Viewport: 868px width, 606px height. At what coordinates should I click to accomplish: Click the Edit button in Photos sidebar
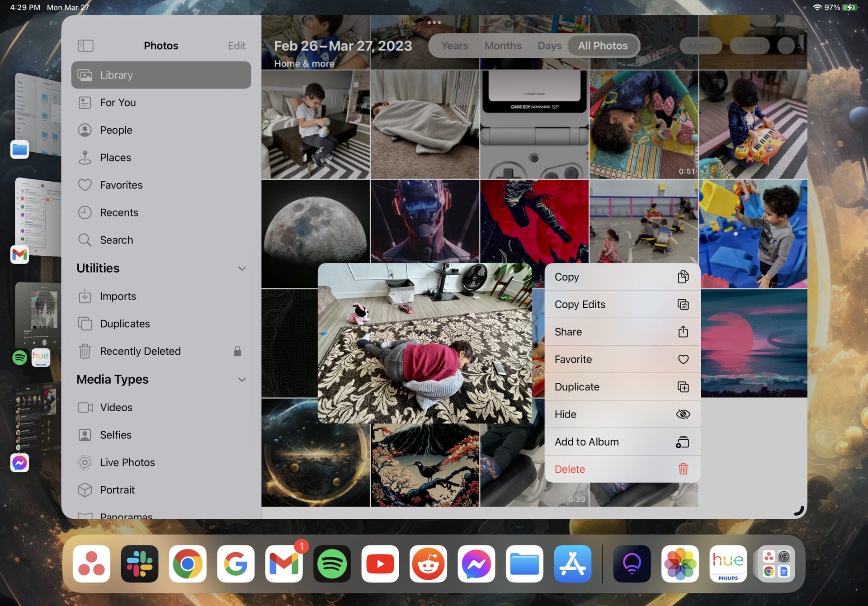pyautogui.click(x=236, y=46)
